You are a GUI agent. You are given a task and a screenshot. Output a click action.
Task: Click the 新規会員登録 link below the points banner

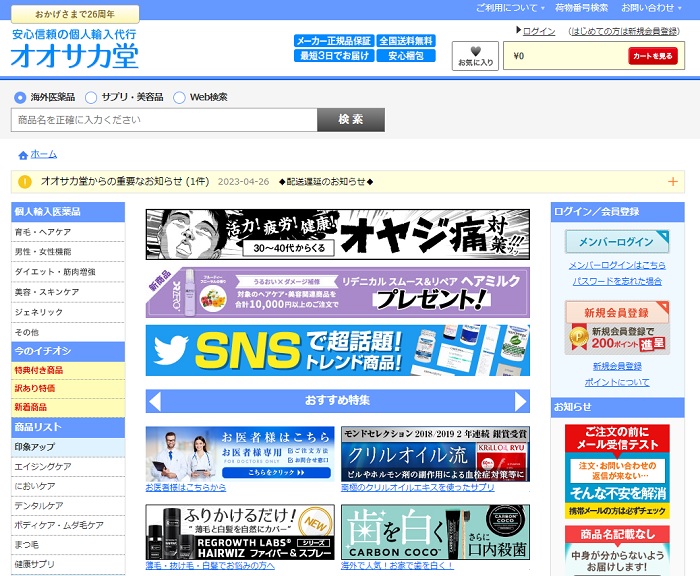[x=617, y=367]
